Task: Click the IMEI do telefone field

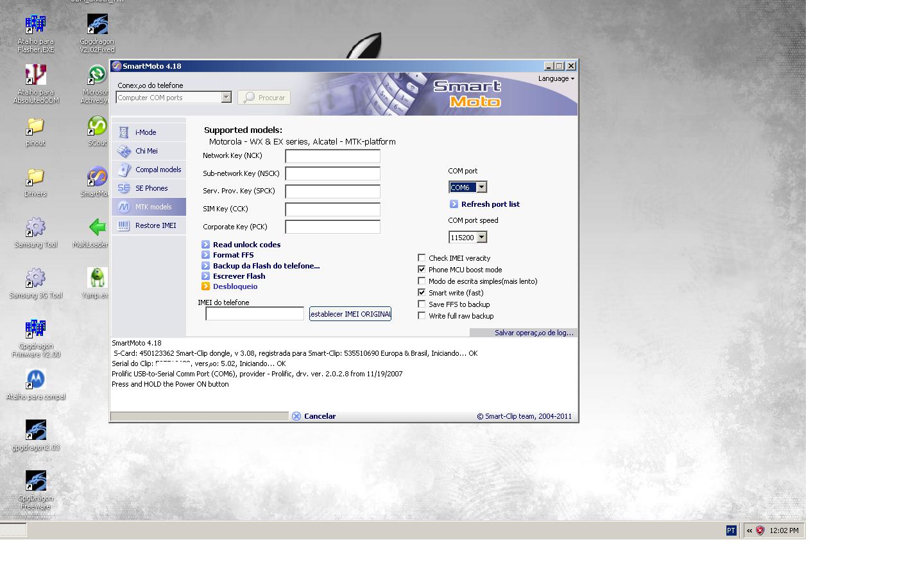Action: pyautogui.click(x=255, y=314)
